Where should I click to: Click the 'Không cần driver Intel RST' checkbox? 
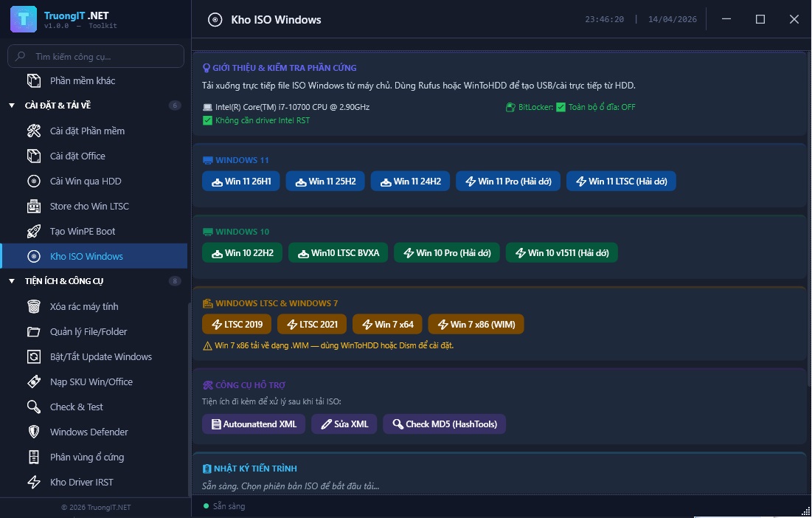(207, 120)
